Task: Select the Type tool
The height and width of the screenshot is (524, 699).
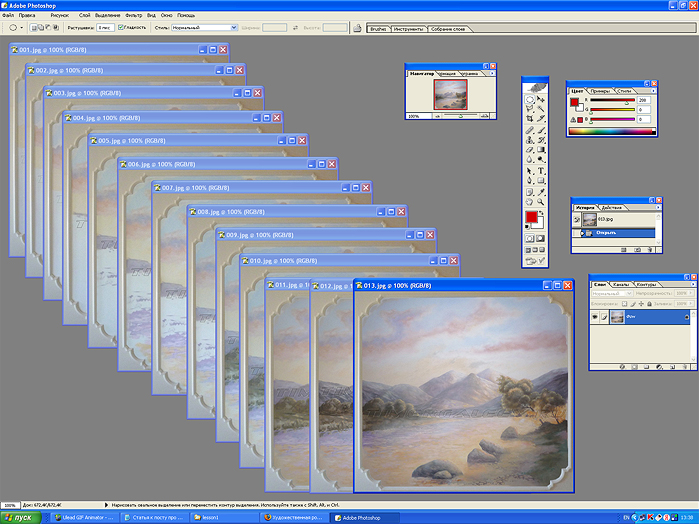Action: pos(541,171)
